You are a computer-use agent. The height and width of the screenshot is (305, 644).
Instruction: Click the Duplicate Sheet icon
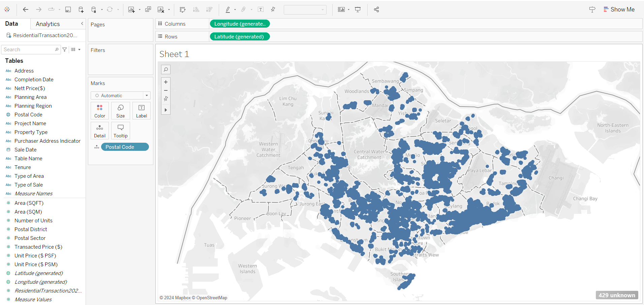tap(148, 9)
